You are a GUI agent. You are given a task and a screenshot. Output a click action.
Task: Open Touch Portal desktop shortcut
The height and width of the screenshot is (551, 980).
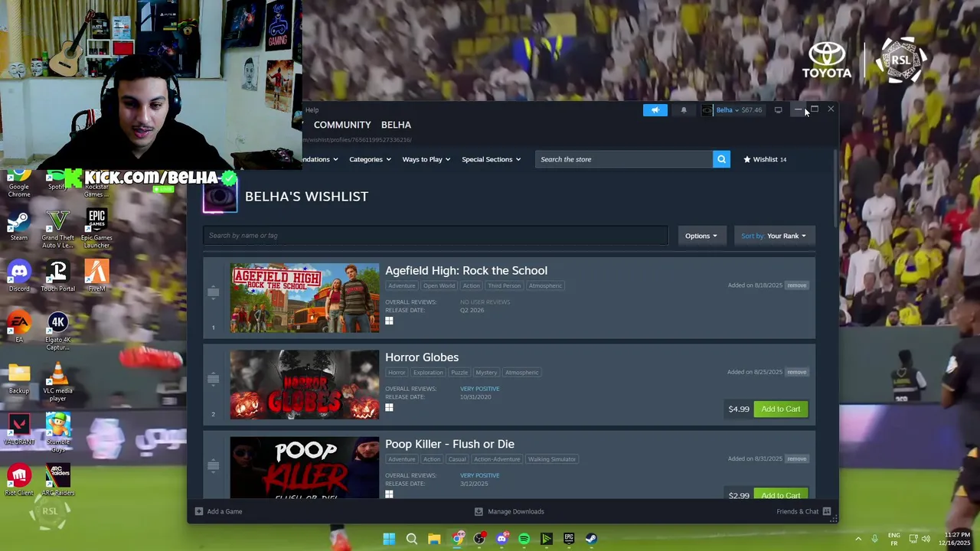click(x=58, y=276)
